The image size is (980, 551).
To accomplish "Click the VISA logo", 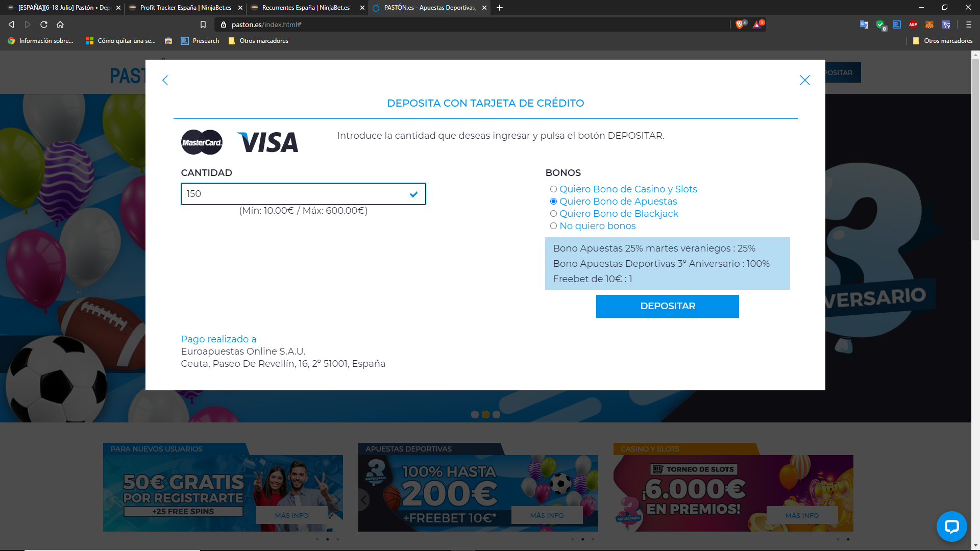I will (268, 142).
